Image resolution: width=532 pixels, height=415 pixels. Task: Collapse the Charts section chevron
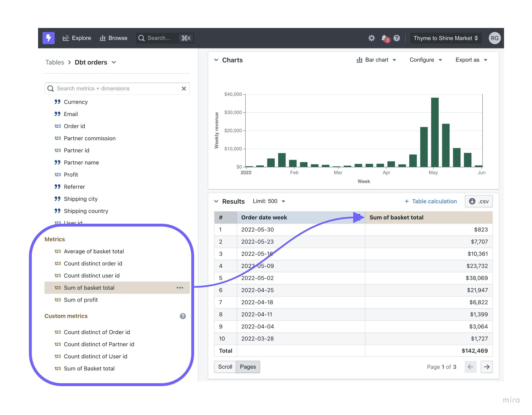click(x=216, y=60)
